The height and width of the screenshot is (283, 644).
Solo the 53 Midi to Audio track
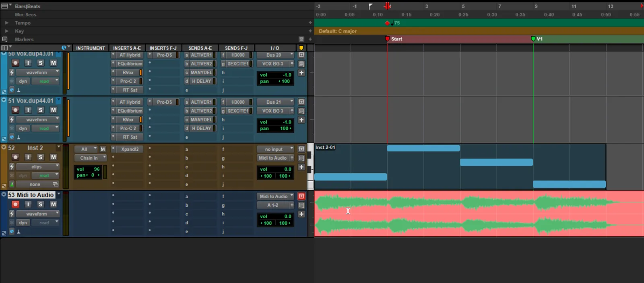41,204
